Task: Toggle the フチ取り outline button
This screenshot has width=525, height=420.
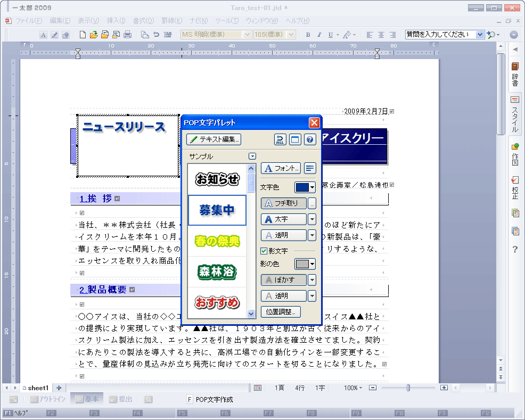Action: 284,203
